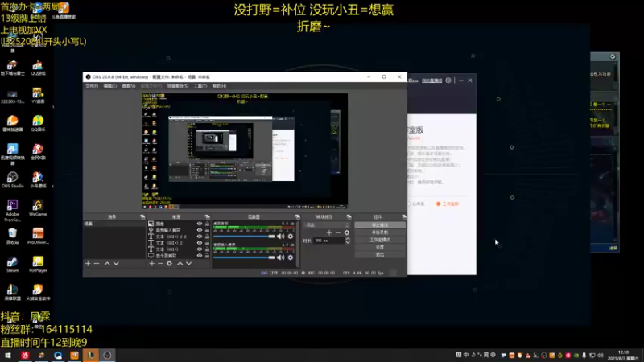Open the 文件(F) menu in OBS

click(92, 86)
